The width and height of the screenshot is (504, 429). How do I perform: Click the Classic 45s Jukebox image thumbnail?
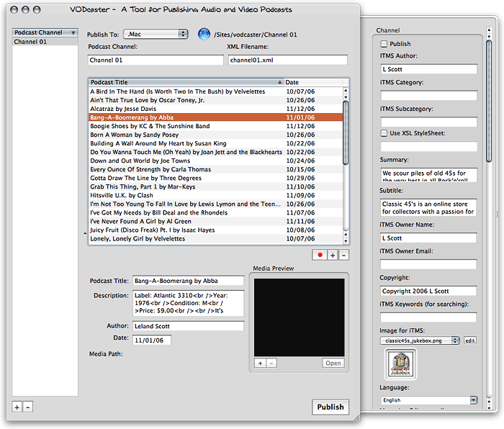tap(400, 364)
